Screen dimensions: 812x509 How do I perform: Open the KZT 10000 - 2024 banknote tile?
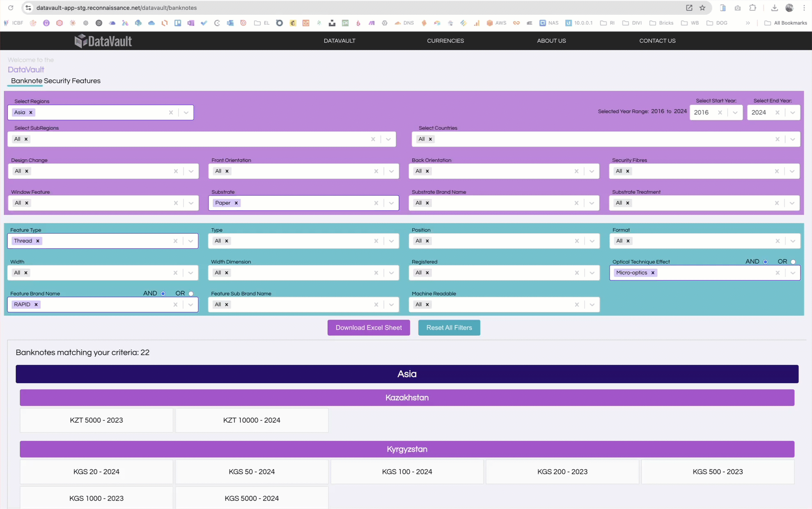pyautogui.click(x=252, y=420)
